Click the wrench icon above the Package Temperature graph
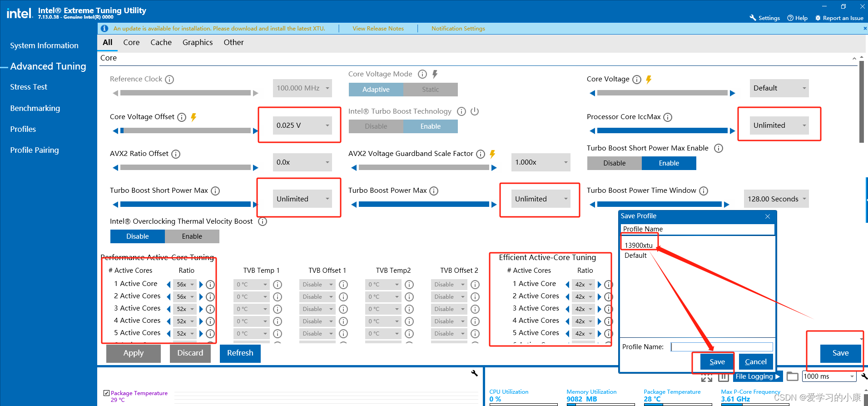Image resolution: width=868 pixels, height=406 pixels. 475,373
